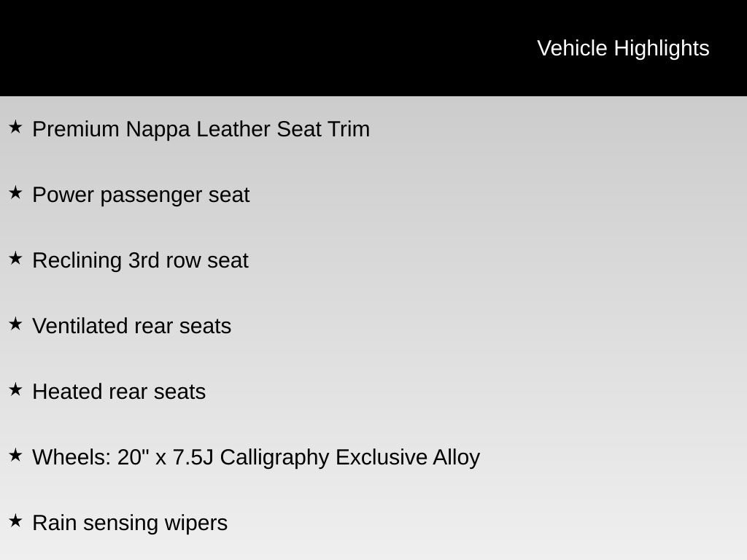Select the star bullet beside the Wheels line
This screenshot has width=747, height=560.
[x=15, y=456]
